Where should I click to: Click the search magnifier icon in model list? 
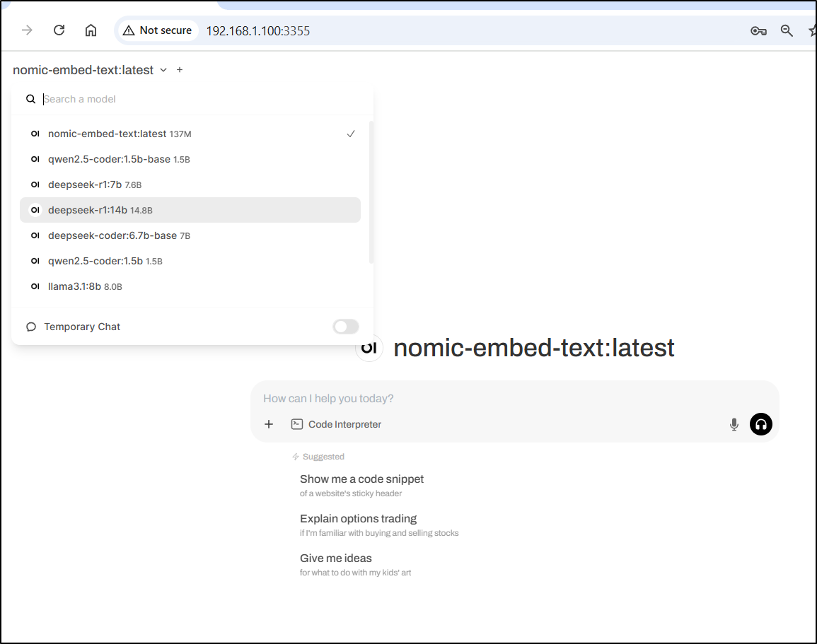[30, 99]
